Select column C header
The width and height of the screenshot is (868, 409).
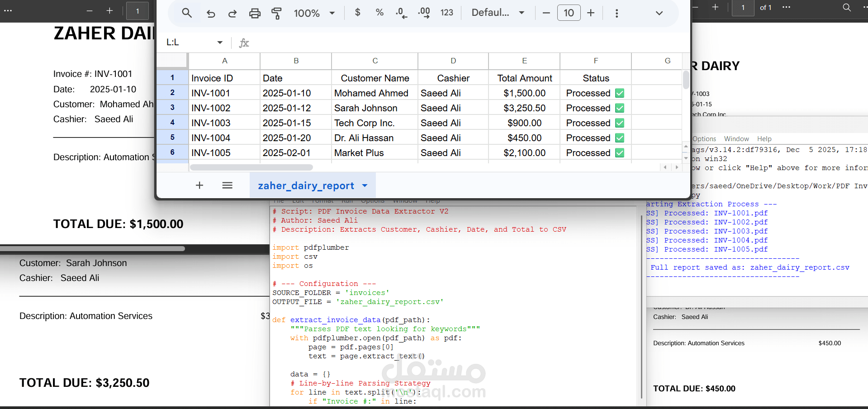point(375,61)
